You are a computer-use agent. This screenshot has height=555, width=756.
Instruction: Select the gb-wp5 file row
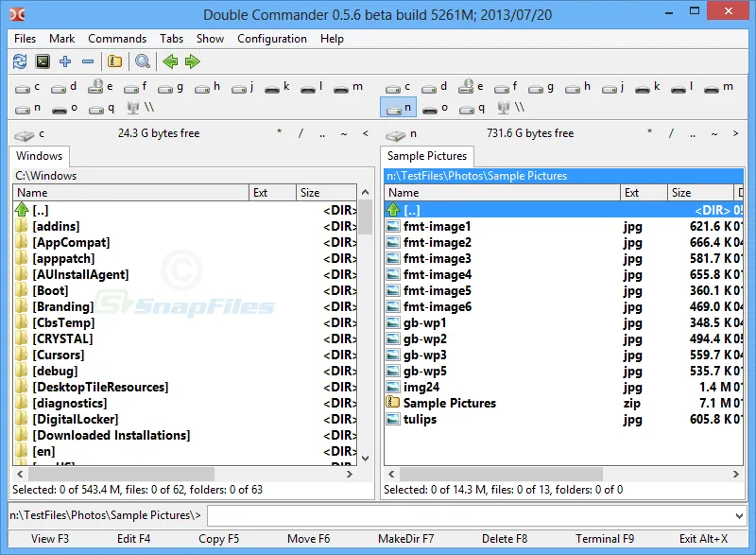(x=563, y=371)
